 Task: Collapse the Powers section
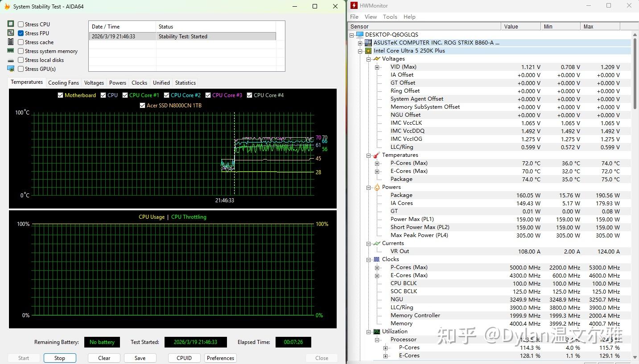369,188
